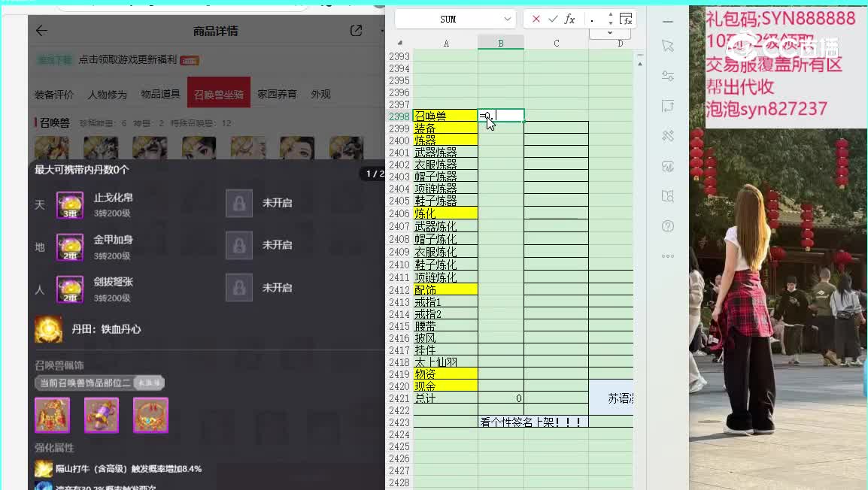The width and height of the screenshot is (868, 490).
Task: Click the 炼化 yellow cell
Action: tap(445, 213)
